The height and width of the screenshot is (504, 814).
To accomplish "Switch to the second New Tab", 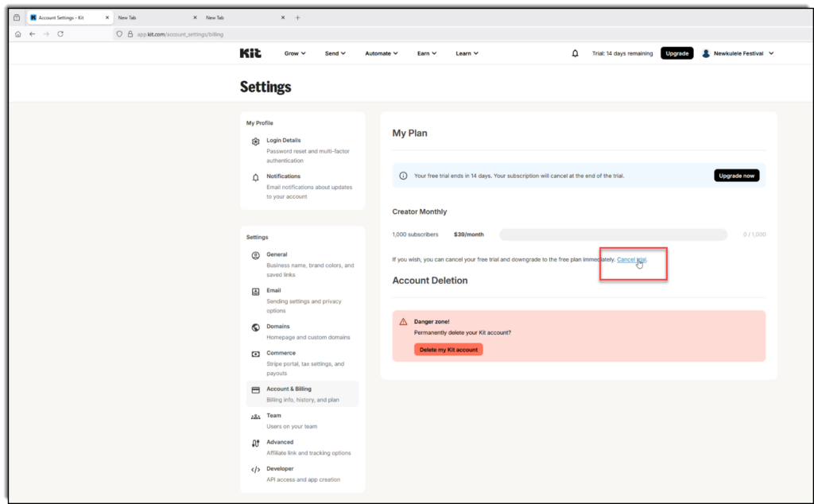I will click(238, 17).
